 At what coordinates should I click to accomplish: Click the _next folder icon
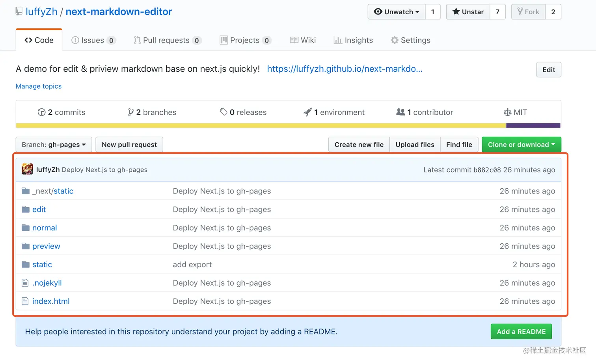pyautogui.click(x=26, y=191)
